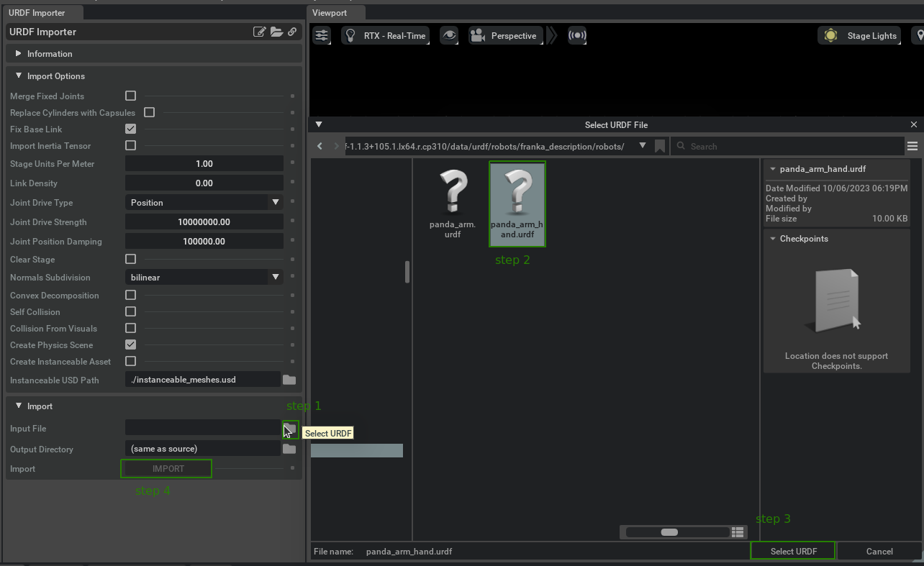Open the source folder icon in URDF Importer header
Viewport: 924px width, 566px height.
[276, 32]
